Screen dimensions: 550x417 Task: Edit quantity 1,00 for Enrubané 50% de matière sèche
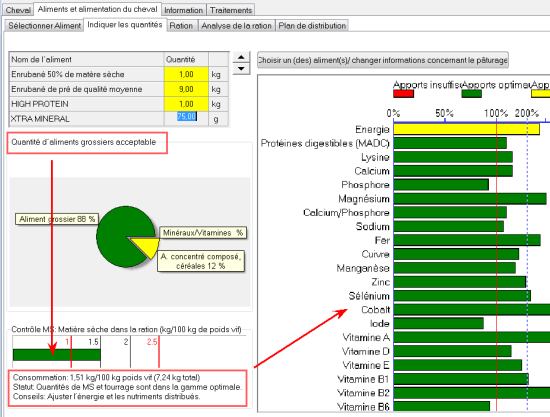click(x=186, y=74)
